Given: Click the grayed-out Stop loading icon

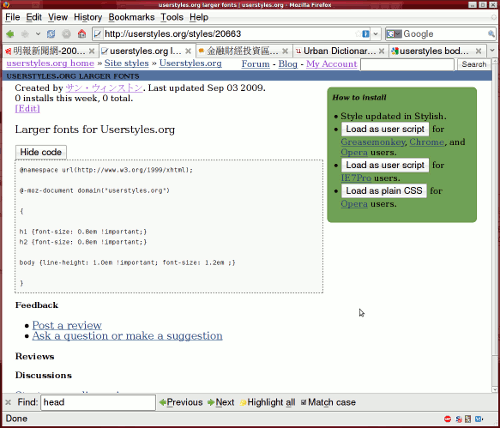Looking at the screenshot, I should 66,34.
